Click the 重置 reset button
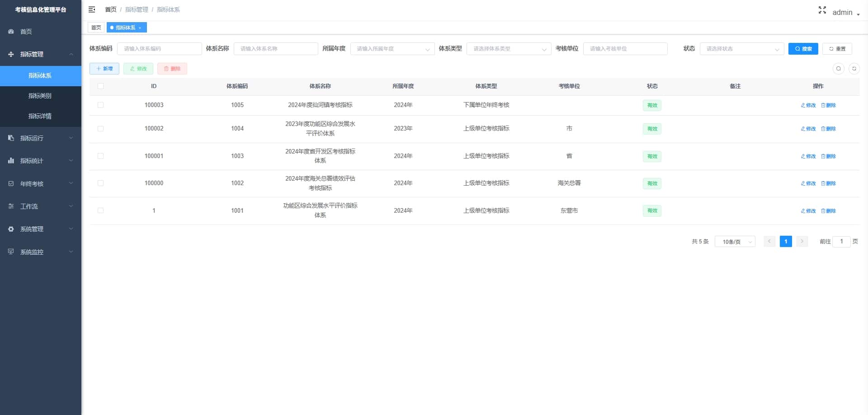 click(837, 49)
